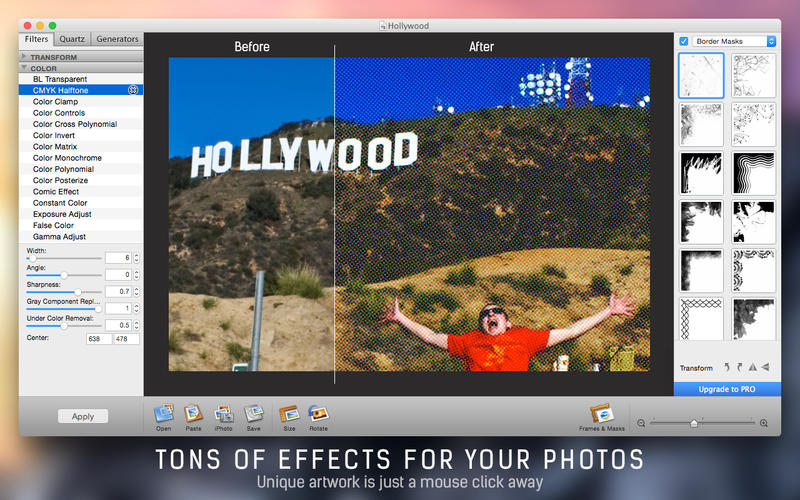Switch to the Generators tab
Viewport: 800px width, 500px height.
pos(116,39)
